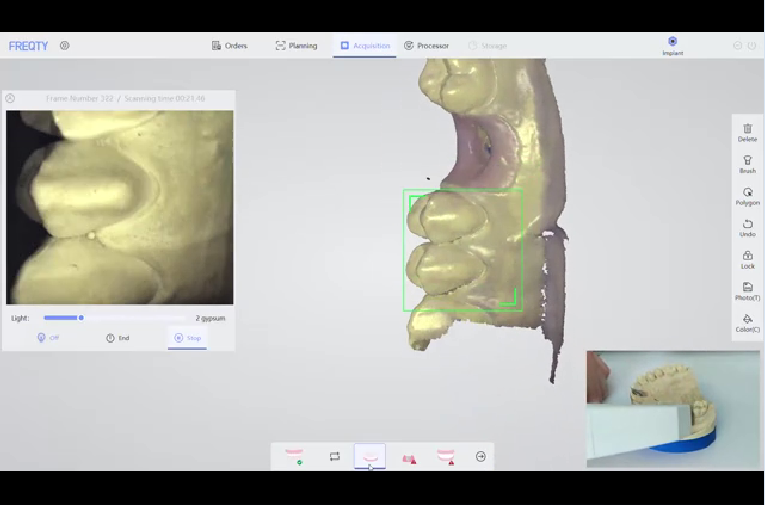
Task: Select the Brush selection tool
Action: 747,163
